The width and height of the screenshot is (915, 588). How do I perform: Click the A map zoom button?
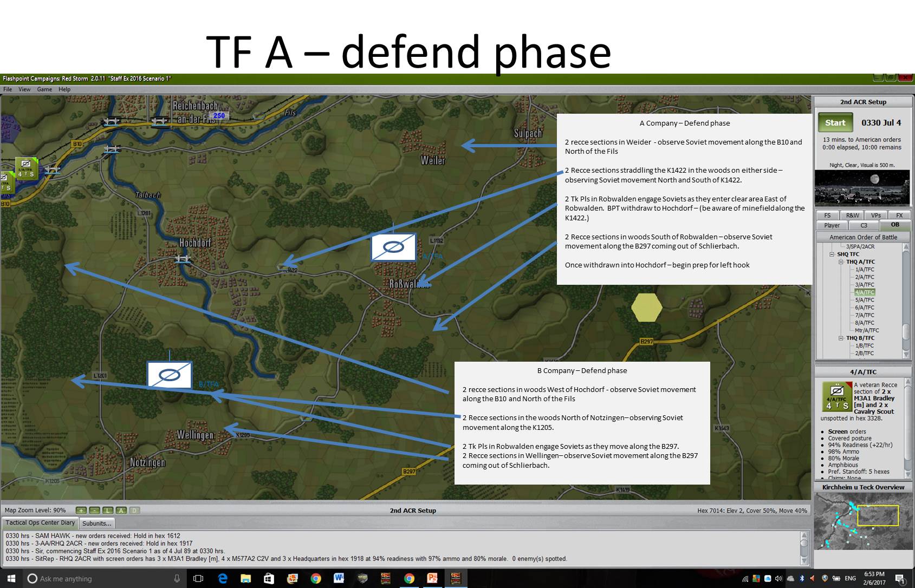click(121, 511)
